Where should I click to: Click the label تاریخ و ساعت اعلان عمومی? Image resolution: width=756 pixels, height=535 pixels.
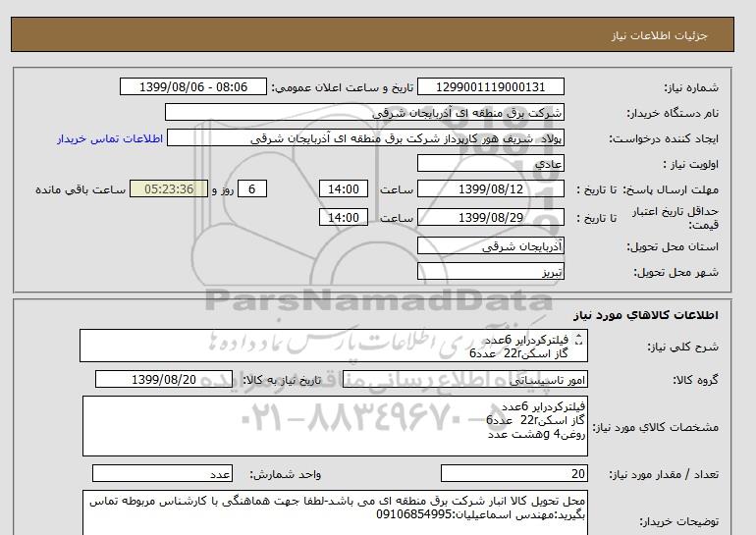(x=343, y=87)
